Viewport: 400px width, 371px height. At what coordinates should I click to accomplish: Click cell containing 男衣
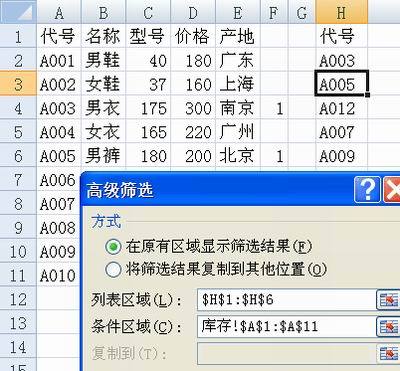[x=103, y=108]
